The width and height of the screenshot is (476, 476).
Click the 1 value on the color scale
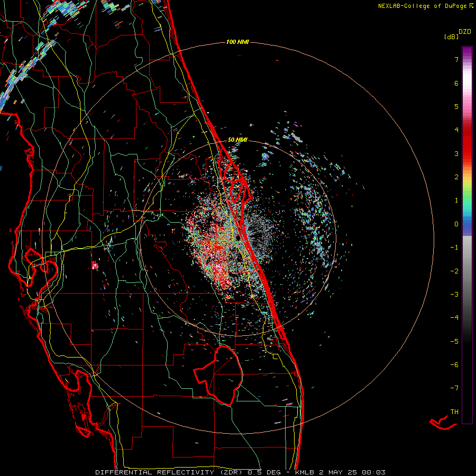(456, 200)
